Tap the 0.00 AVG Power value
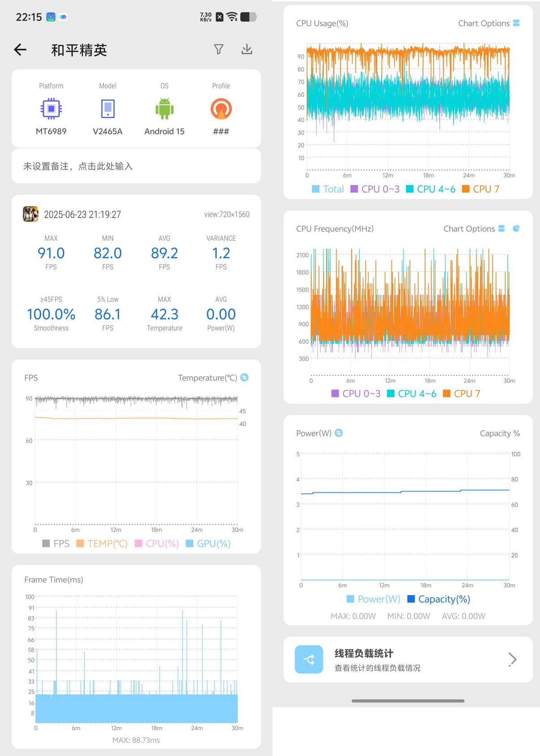 click(x=221, y=314)
